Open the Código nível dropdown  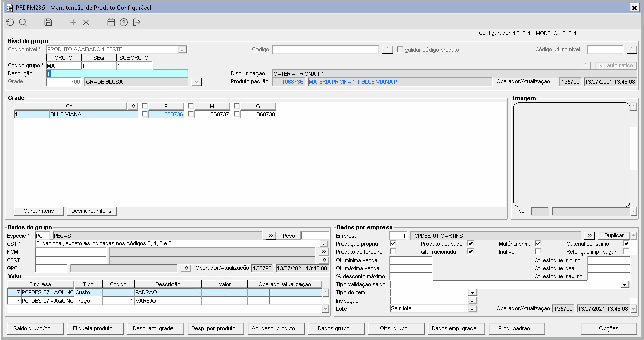[x=183, y=50]
